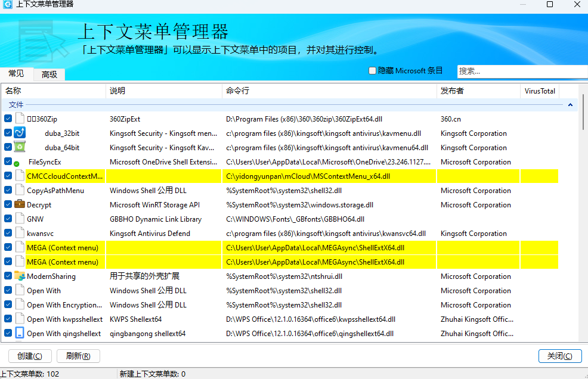Image resolution: width=588 pixels, height=379 pixels.
Task: Uncheck the CopyAsPathMenu entry checkbox
Action: (x=8, y=190)
